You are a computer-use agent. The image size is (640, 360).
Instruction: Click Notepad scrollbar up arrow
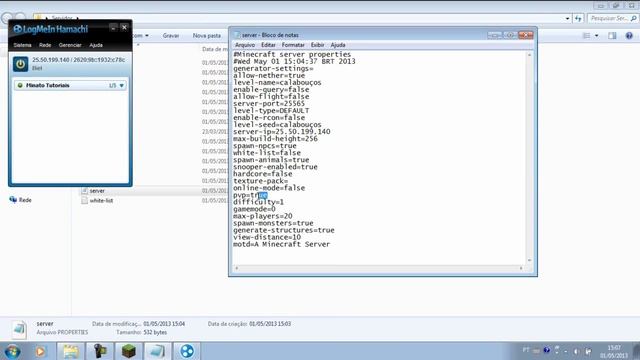point(529,55)
